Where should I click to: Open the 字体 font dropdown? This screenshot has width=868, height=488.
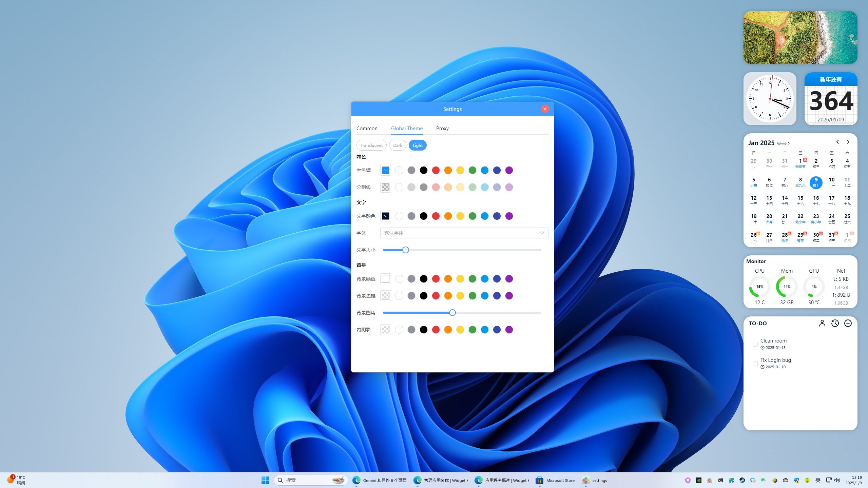click(x=464, y=233)
